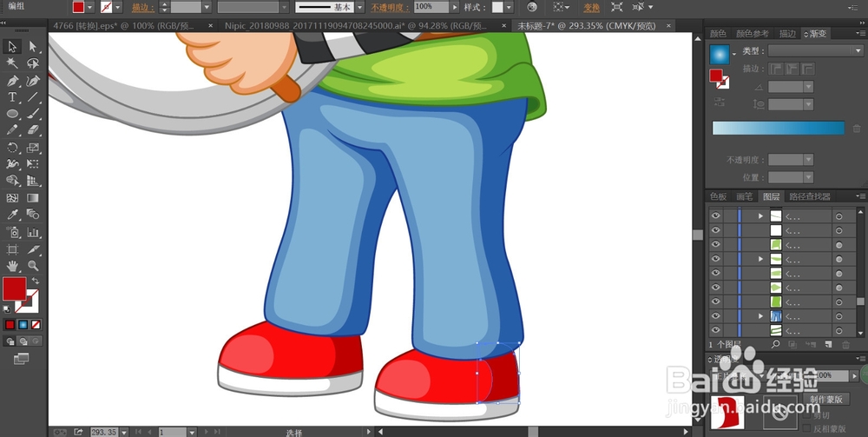This screenshot has width=868, height=437.
Task: Select the Blend tool
Action: (33, 215)
